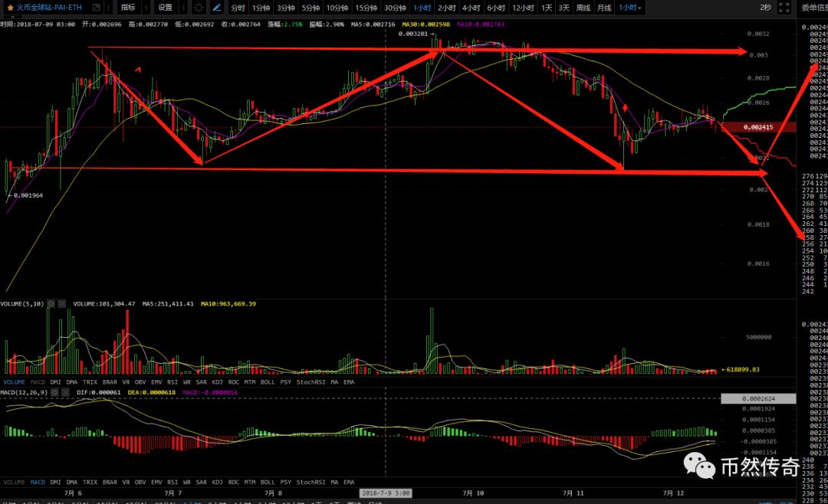Open options handle next to 设置
This screenshot has width=828, height=504.
pyautogui.click(x=183, y=8)
